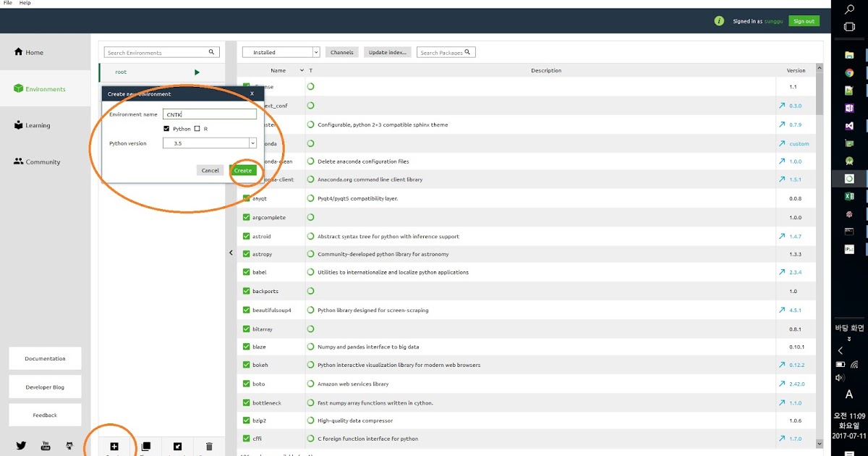Open the Developer Blog button

tap(45, 387)
